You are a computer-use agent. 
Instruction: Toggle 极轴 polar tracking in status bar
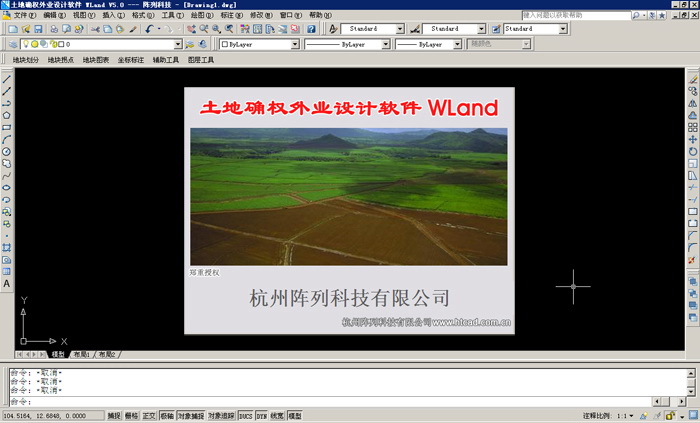click(167, 415)
